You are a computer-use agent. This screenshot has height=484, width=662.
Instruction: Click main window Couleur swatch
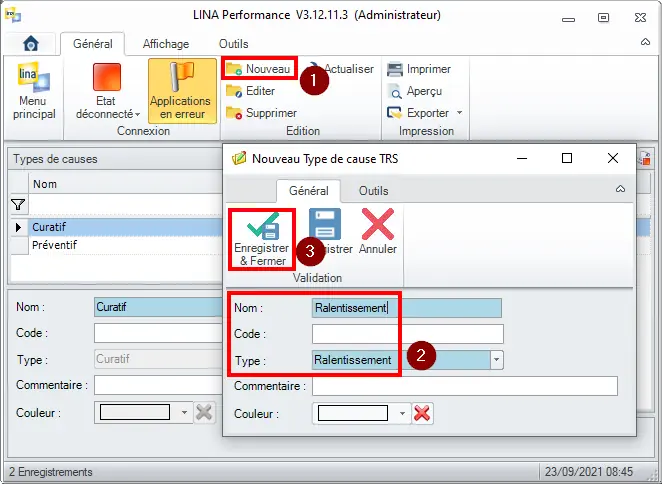pyautogui.click(x=135, y=412)
